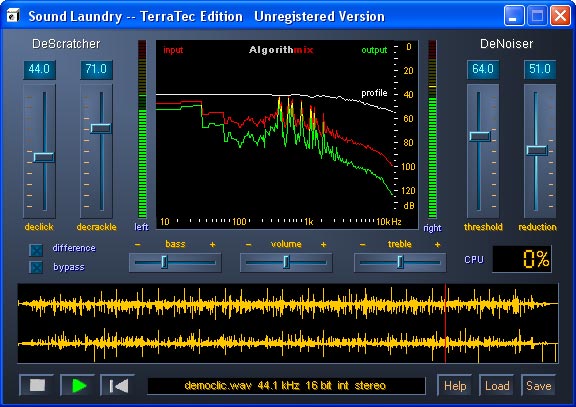Screen dimensions: 576x407
Task: Click the DeScratcher section title
Action: (x=66, y=44)
